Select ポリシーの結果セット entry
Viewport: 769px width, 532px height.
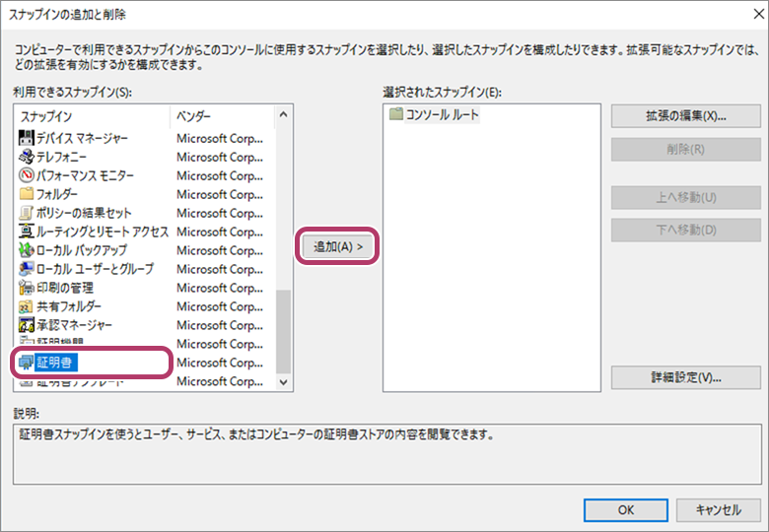pyautogui.click(x=84, y=213)
